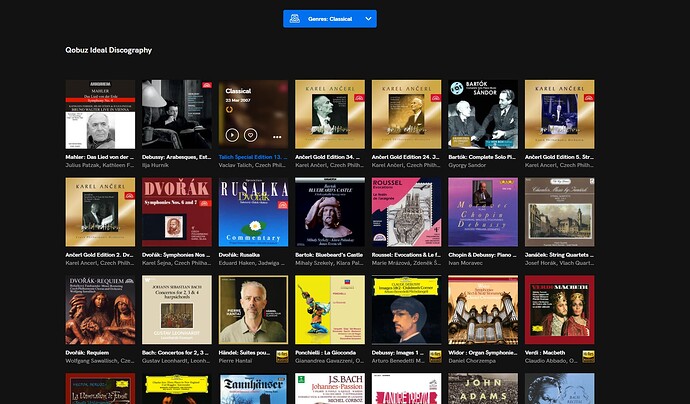Click the Chopin & Debussy piano album cover
Image resolution: width=690 pixels, height=404 pixels.
point(484,212)
